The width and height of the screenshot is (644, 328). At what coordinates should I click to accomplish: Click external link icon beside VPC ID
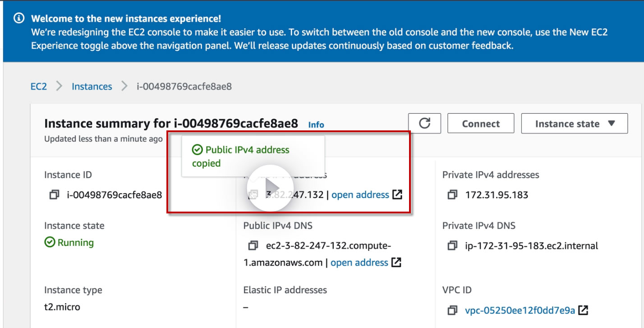583,310
